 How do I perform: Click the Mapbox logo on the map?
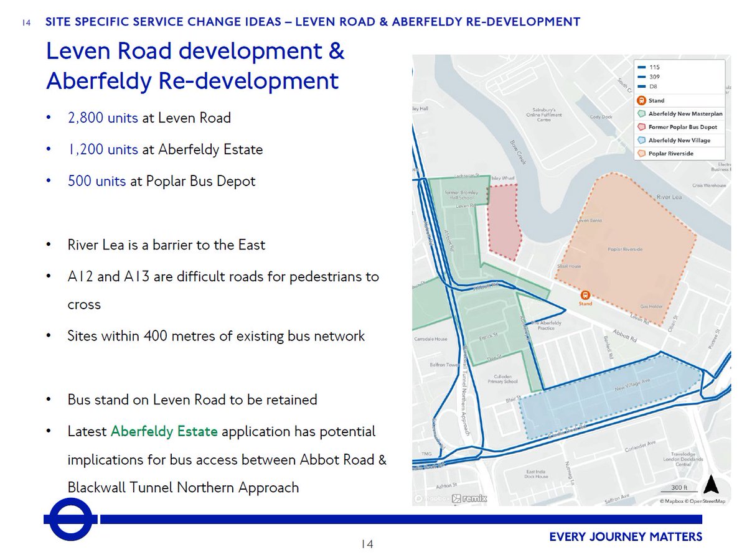click(x=430, y=498)
